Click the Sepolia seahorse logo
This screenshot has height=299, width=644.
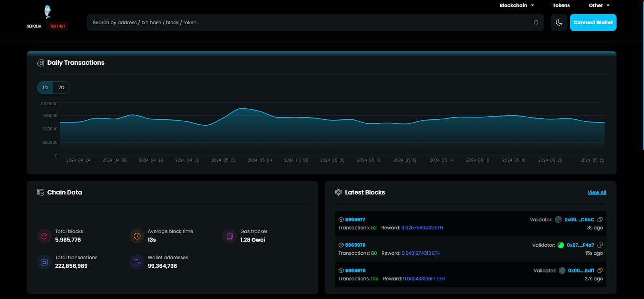(47, 12)
